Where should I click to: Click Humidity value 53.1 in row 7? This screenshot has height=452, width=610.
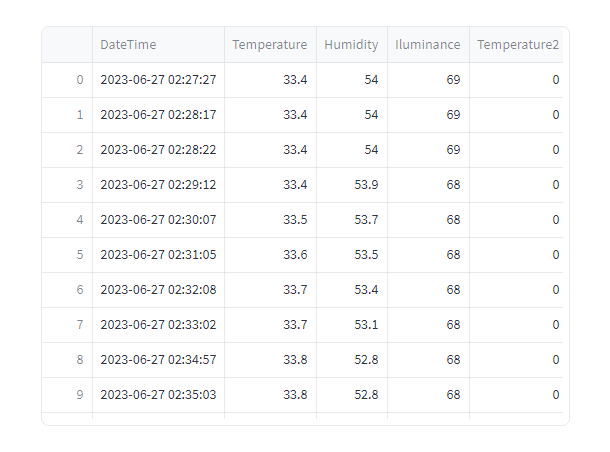click(352, 325)
